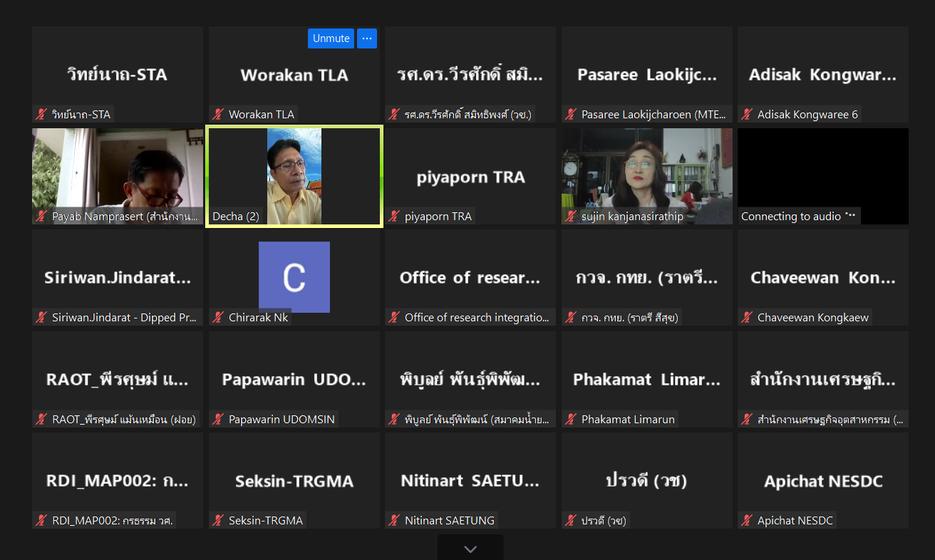The image size is (935, 560).
Task: Click large name Chaveewan Kon... in tile
Action: pos(823,278)
